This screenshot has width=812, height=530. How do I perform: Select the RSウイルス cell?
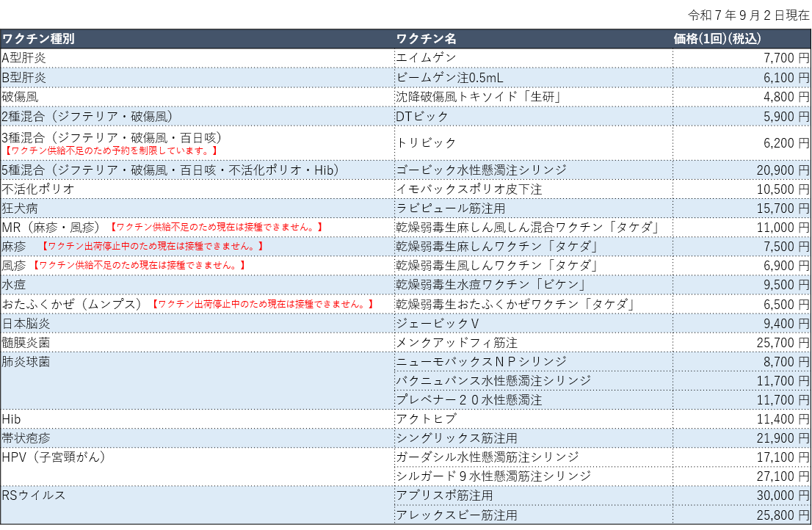coord(197,505)
